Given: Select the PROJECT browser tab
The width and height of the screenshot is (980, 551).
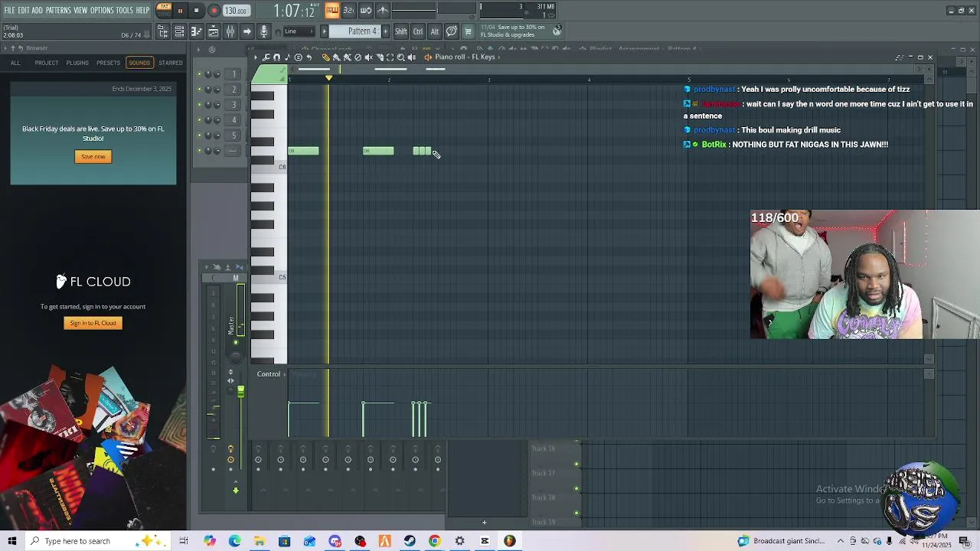Looking at the screenshot, I should point(46,63).
